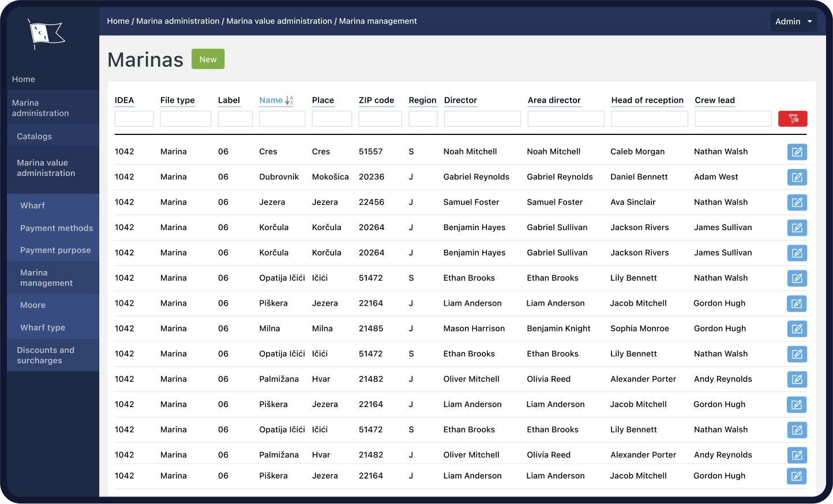Click Ava Sinclair reception cell

point(633,202)
